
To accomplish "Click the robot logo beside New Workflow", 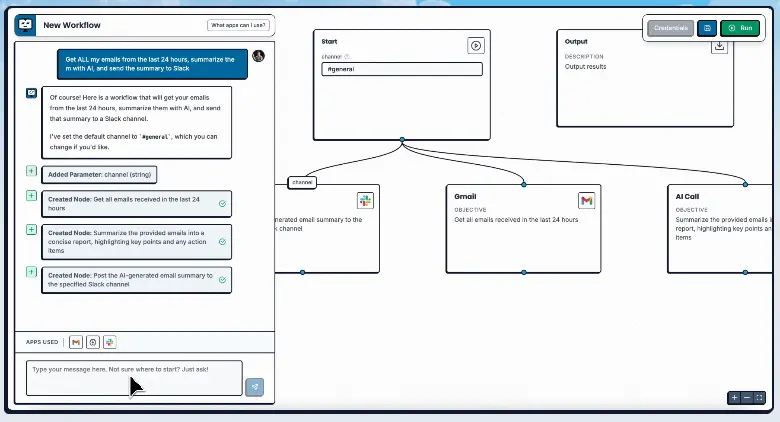I will point(25,25).
